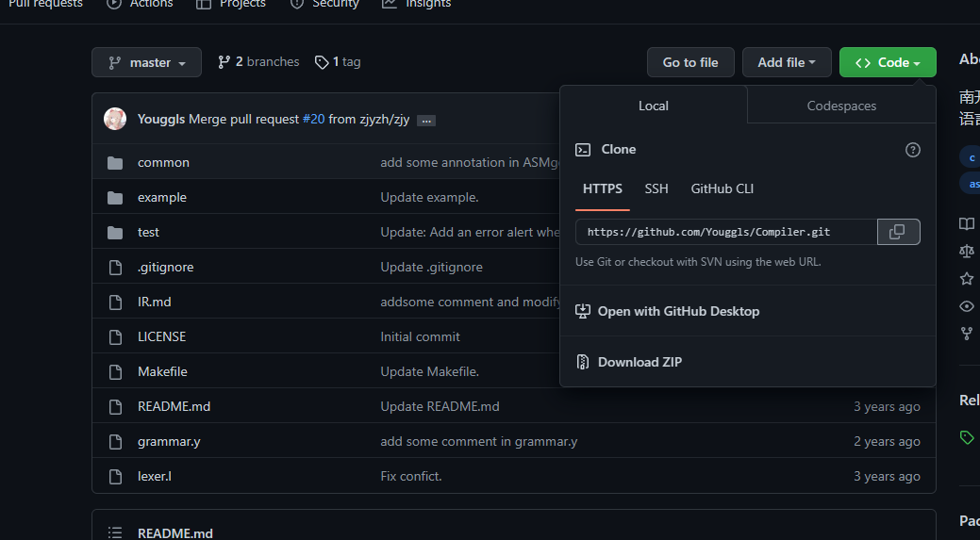Open the LICENSE file

[162, 336]
